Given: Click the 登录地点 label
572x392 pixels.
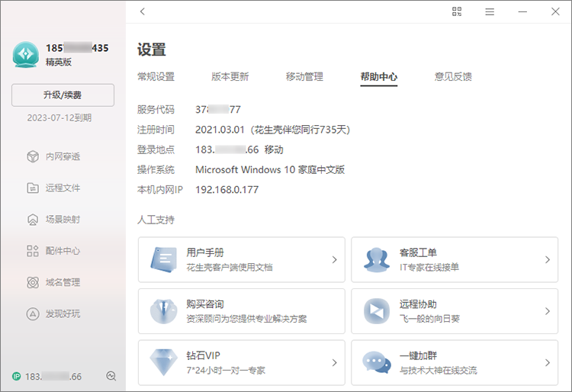Looking at the screenshot, I should pos(156,149).
